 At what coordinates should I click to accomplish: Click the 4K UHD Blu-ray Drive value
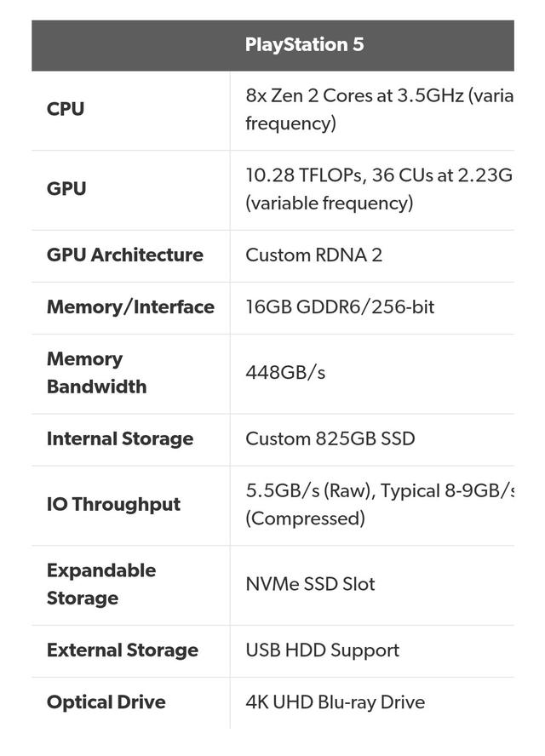click(336, 702)
